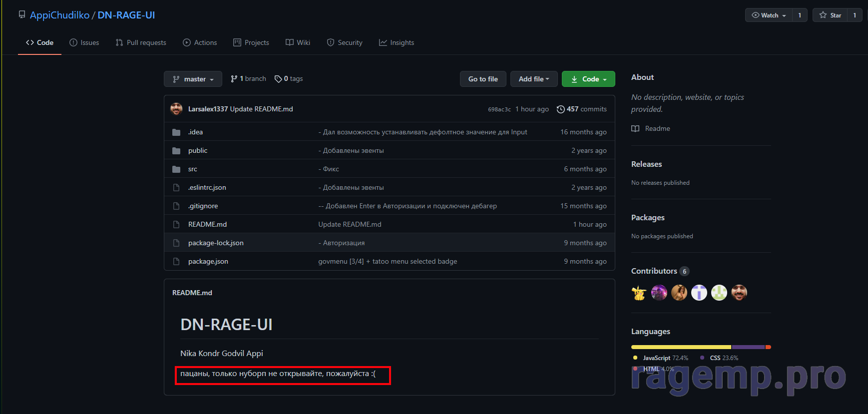The width and height of the screenshot is (868, 414).
Task: Click the last contributor avatar with beard
Action: (739, 293)
